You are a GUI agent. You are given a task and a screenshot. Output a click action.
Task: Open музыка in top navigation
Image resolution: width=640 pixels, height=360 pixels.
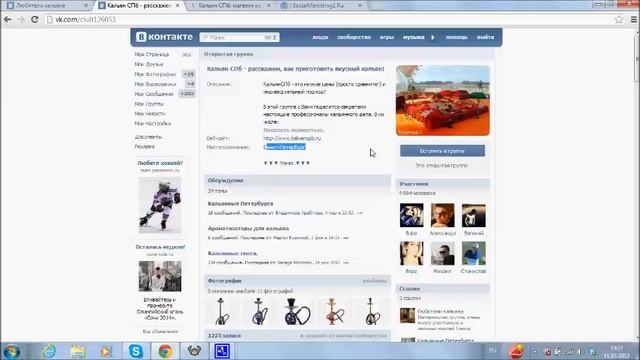pyautogui.click(x=413, y=37)
